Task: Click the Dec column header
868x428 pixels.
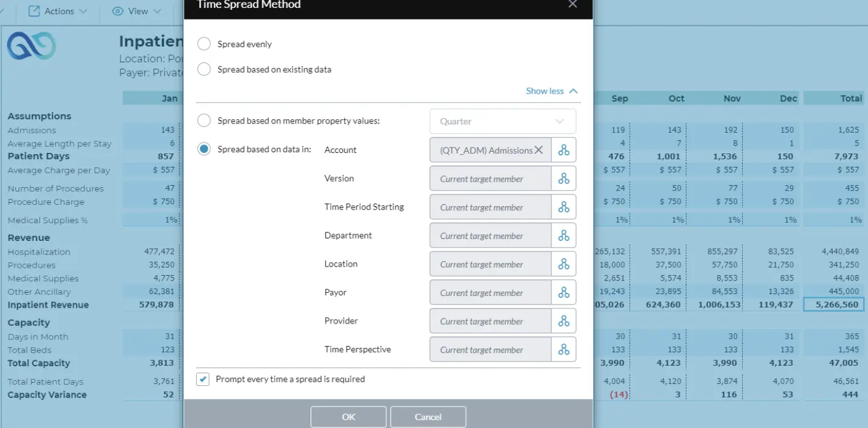Action: pos(789,98)
